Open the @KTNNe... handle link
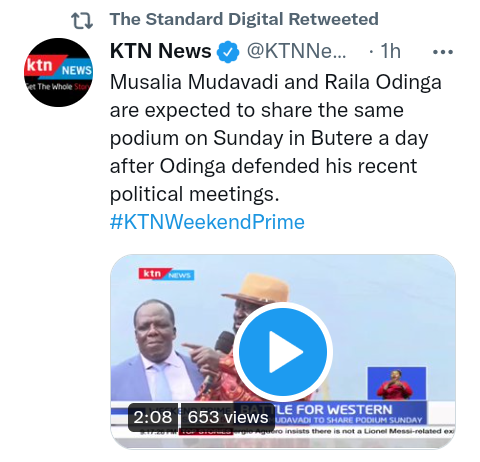480x462 pixels. 297,51
